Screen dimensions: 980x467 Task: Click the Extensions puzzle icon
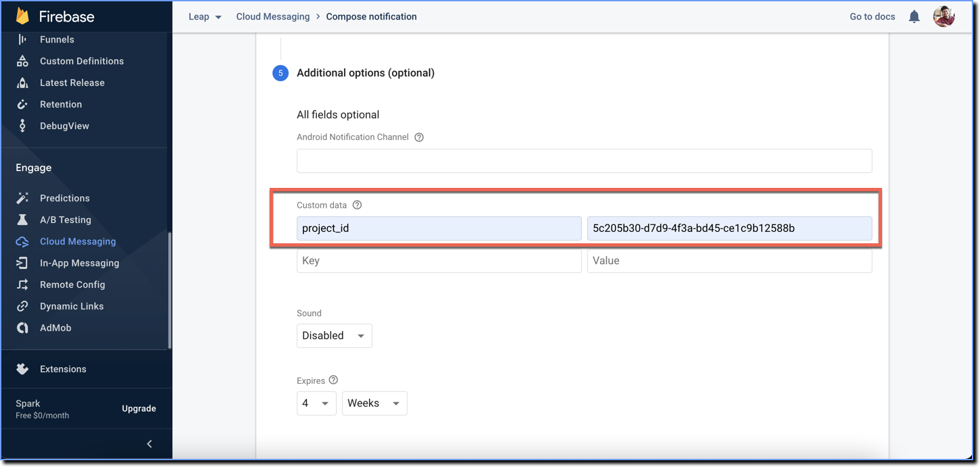pyautogui.click(x=22, y=369)
